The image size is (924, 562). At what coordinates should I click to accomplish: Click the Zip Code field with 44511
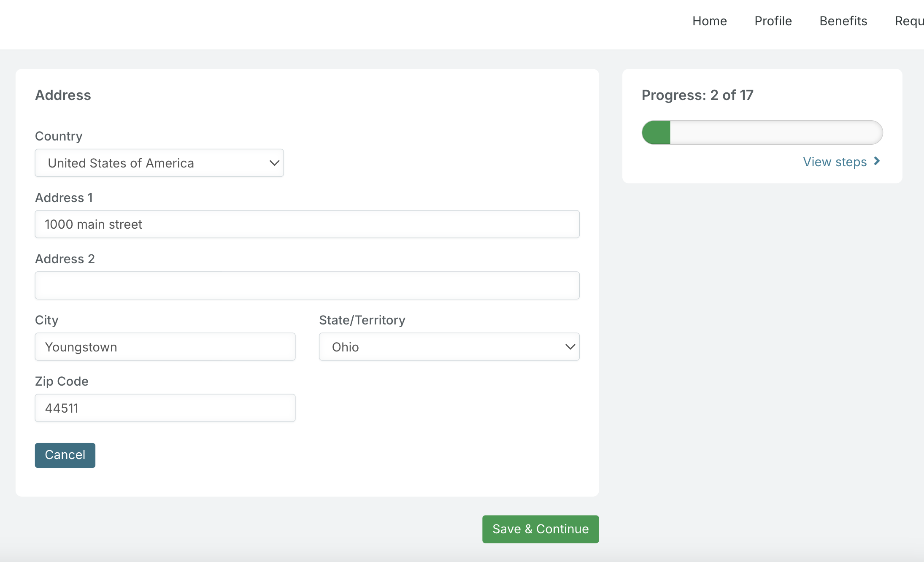(165, 408)
